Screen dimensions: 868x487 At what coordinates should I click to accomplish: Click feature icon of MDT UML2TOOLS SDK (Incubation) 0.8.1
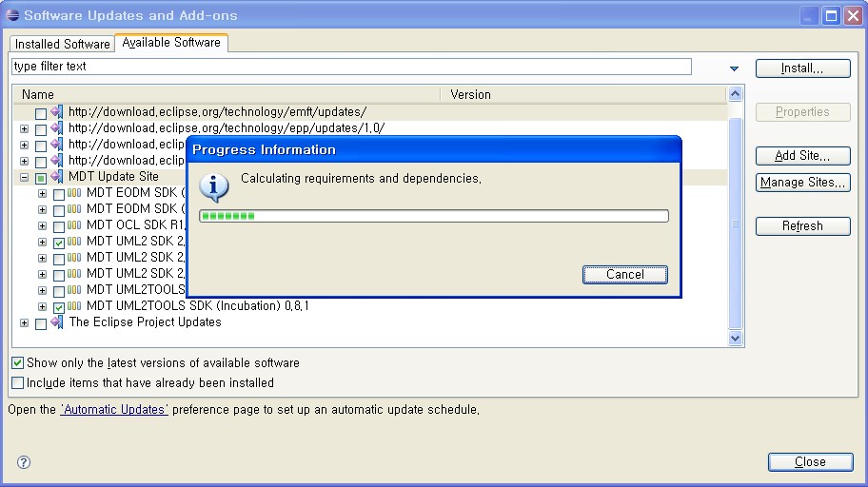click(x=74, y=306)
